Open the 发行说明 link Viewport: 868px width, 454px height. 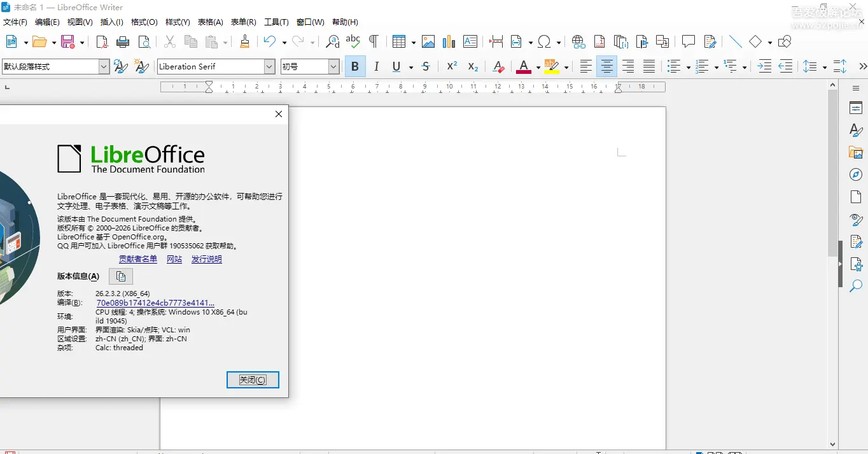tap(207, 259)
